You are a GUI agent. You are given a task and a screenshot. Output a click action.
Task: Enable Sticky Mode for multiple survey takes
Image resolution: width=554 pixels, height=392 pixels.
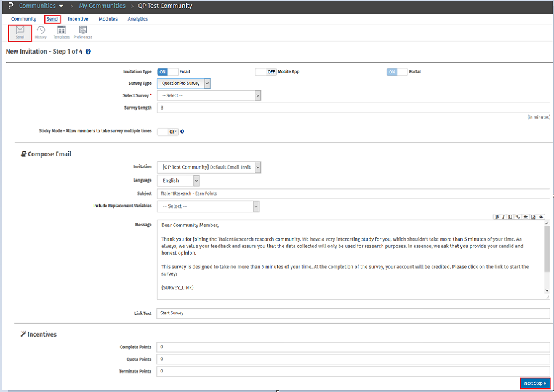pos(167,132)
